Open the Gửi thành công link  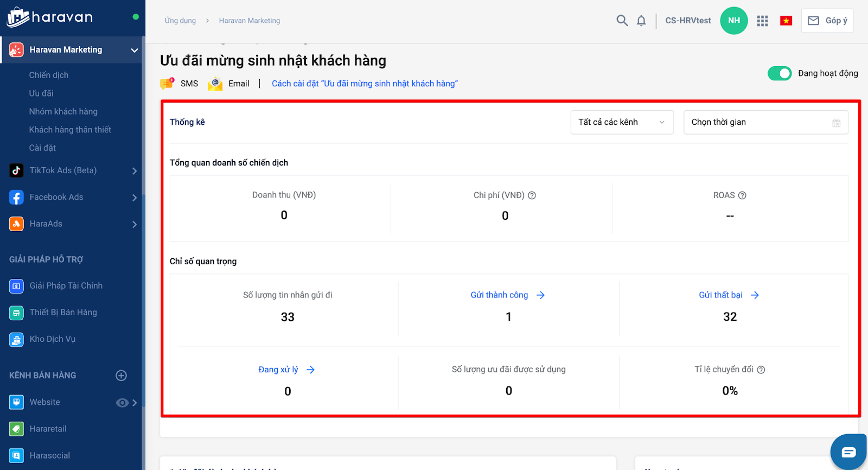[508, 295]
